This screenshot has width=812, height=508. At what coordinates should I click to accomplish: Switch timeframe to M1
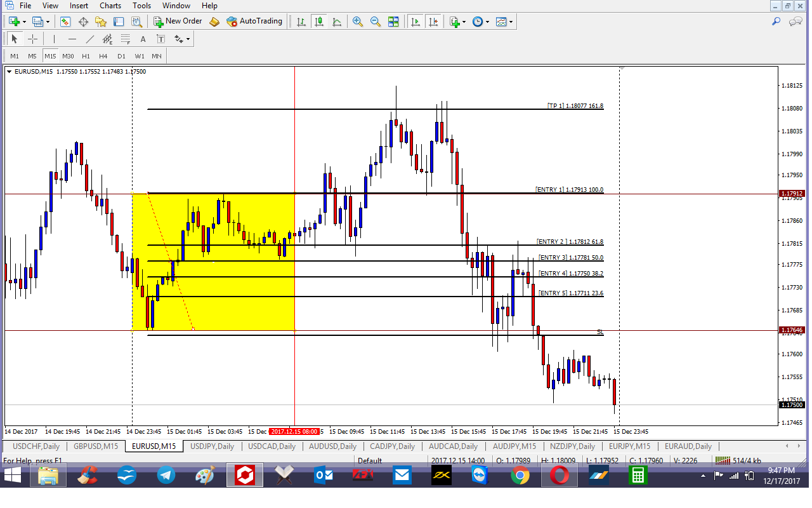pyautogui.click(x=15, y=56)
